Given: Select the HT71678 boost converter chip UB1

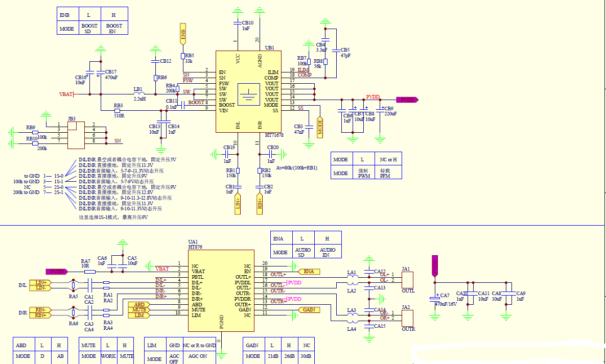Looking at the screenshot, I should [x=248, y=92].
